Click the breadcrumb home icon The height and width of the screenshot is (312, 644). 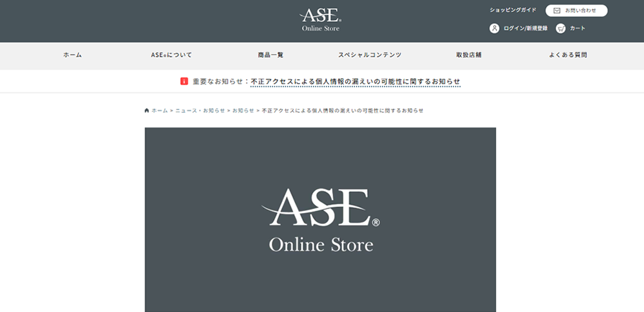(147, 111)
